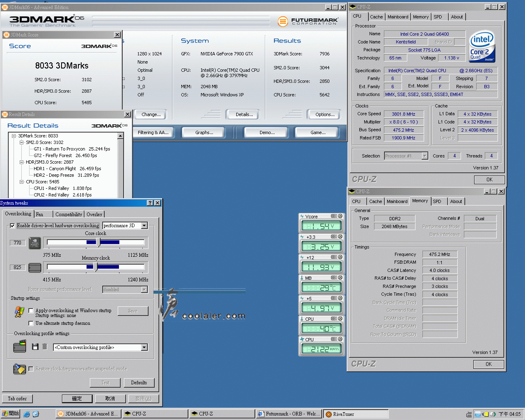
Task: Click the GPU core clock chip icon
Action: (x=34, y=243)
